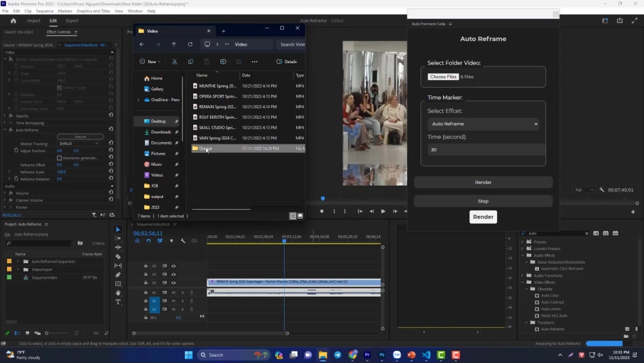
Task: Open Graphics and Titles menu
Action: (93, 11)
